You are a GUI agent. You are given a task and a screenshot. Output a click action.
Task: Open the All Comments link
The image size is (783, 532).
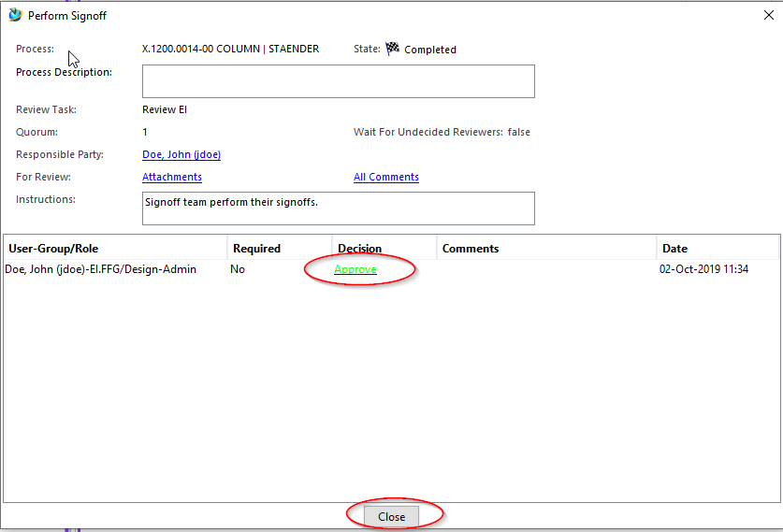pyautogui.click(x=385, y=177)
